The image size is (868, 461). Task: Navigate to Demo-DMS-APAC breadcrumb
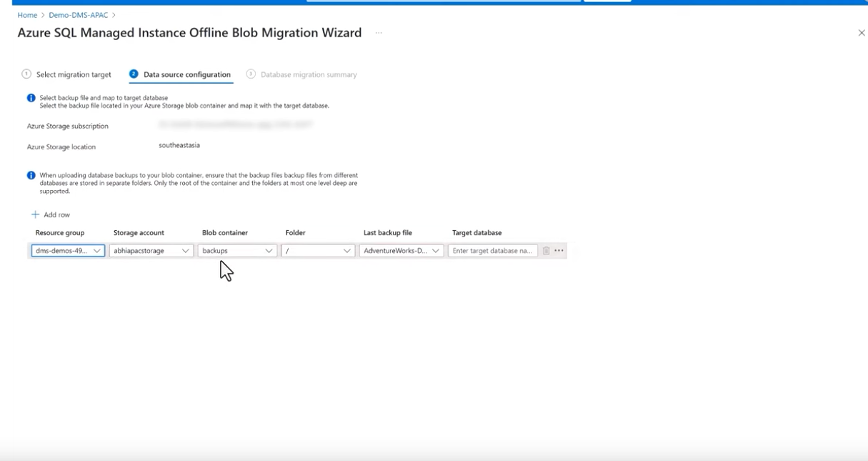pos(79,15)
